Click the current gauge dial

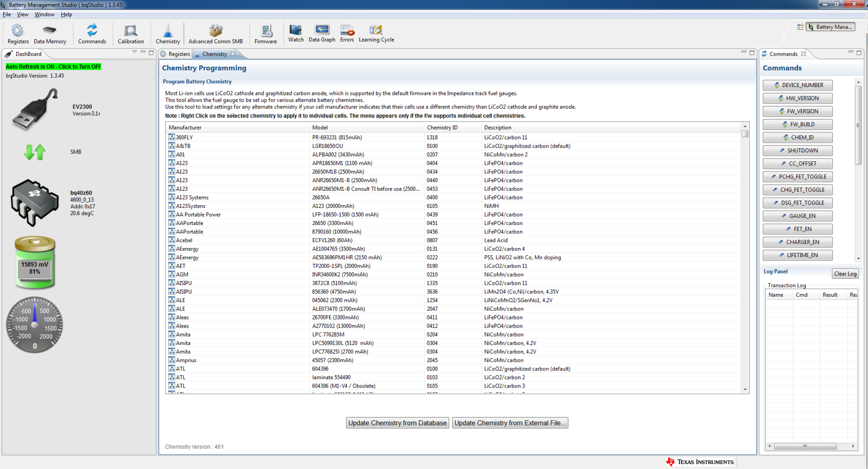pos(35,325)
